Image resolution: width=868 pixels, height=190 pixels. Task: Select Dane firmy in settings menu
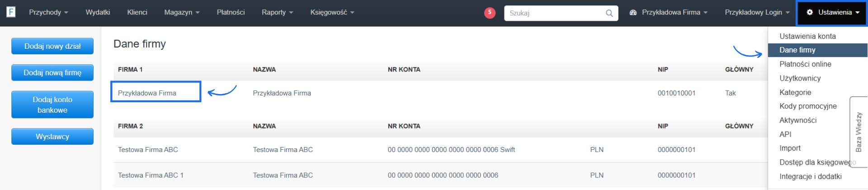[x=817, y=50]
